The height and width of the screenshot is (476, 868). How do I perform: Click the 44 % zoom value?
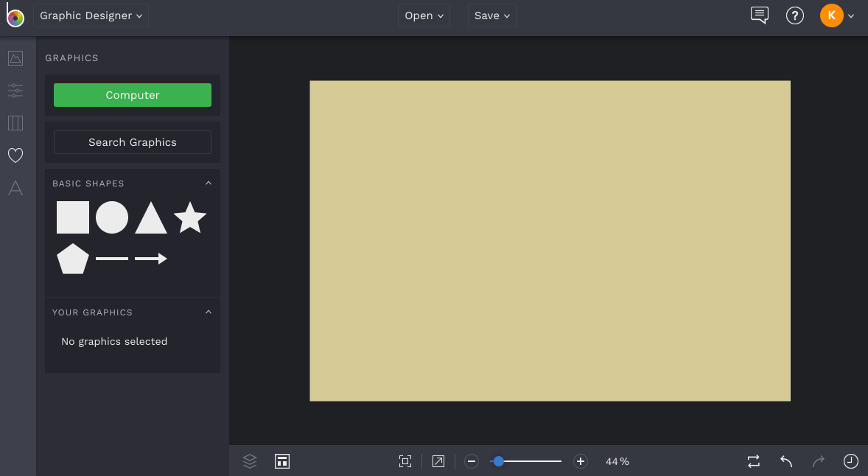(617, 461)
